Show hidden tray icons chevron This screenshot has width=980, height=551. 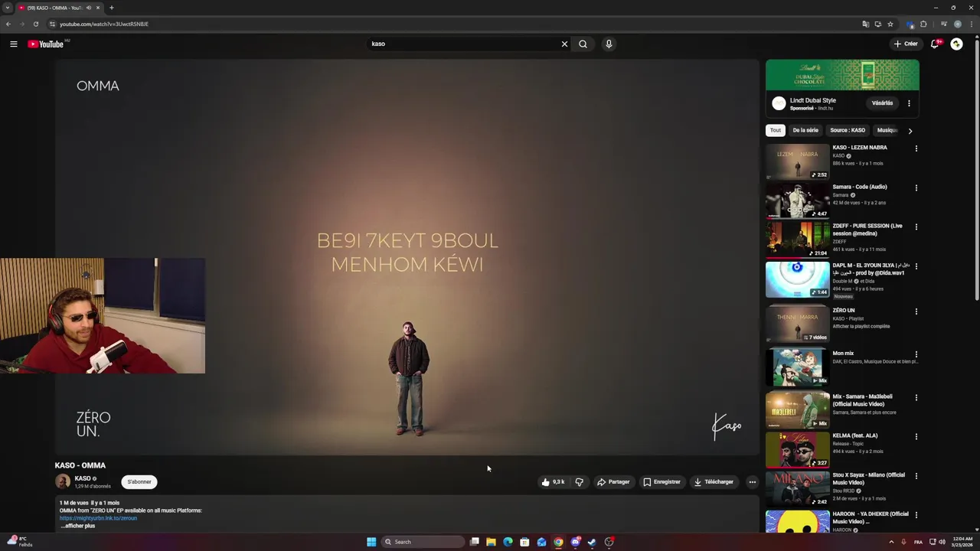point(890,542)
